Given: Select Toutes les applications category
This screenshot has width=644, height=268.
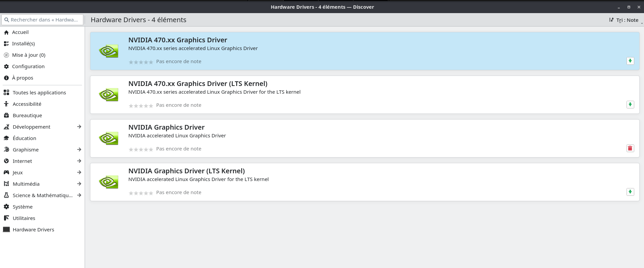Looking at the screenshot, I should (x=42, y=93).
